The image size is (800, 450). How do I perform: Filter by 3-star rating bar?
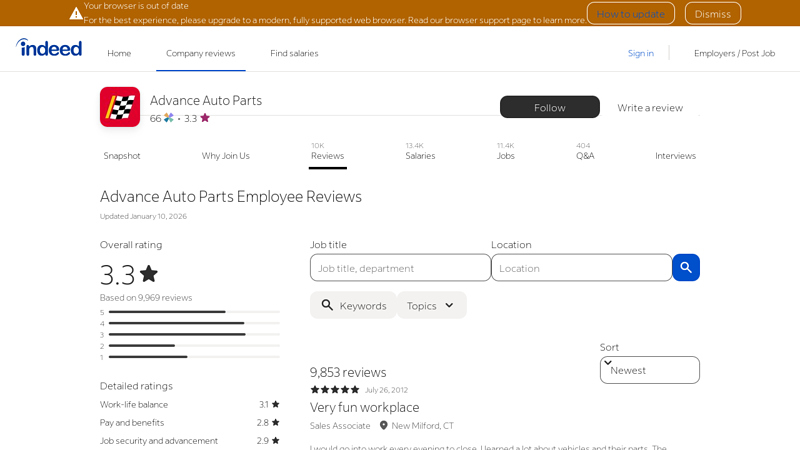click(190, 334)
